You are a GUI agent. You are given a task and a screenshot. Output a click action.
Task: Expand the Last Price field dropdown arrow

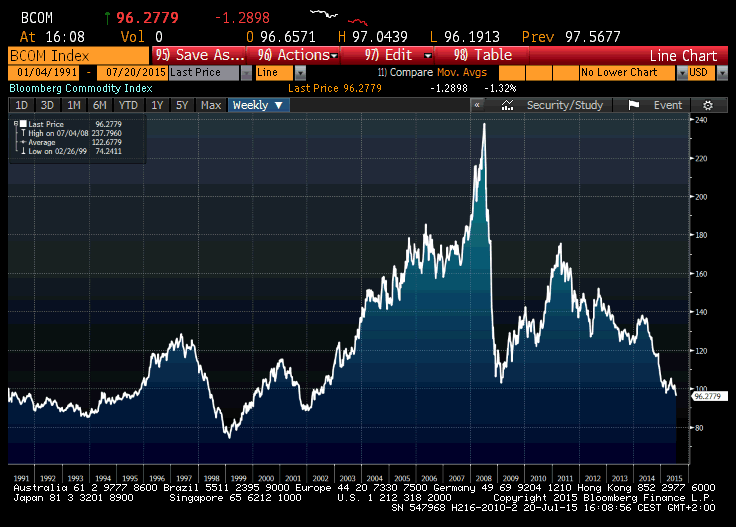coord(246,73)
